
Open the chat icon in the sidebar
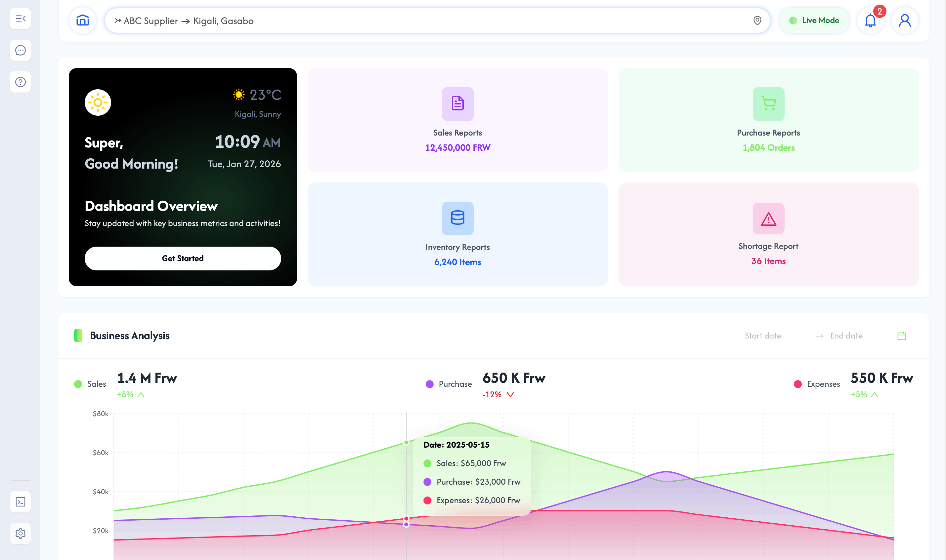tap(20, 50)
